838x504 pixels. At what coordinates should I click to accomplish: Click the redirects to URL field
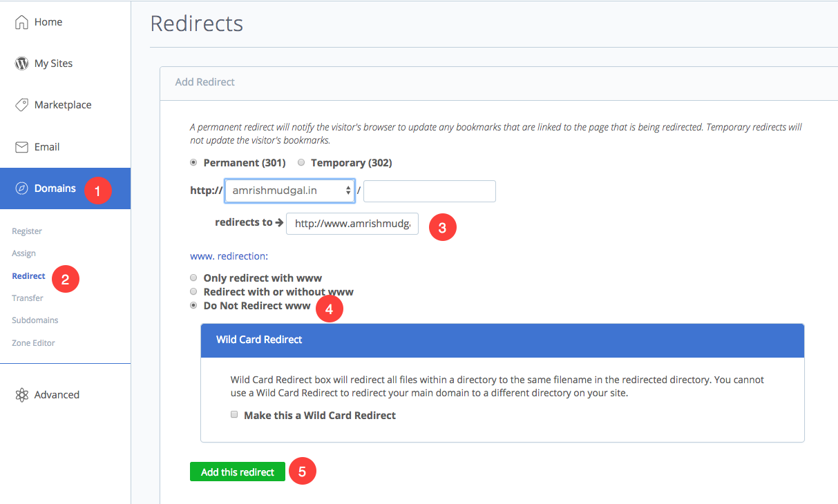click(x=352, y=224)
